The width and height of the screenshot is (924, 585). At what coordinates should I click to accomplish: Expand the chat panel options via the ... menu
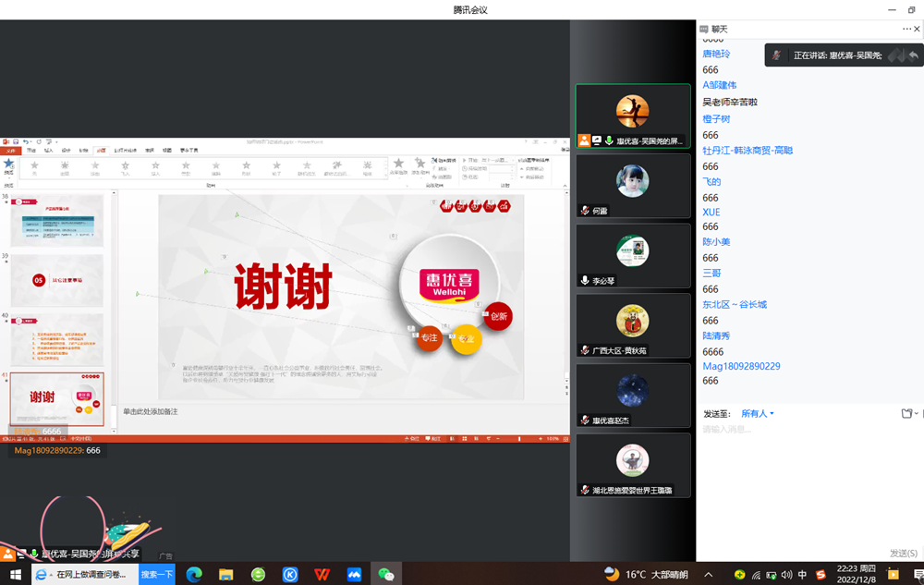point(906,29)
